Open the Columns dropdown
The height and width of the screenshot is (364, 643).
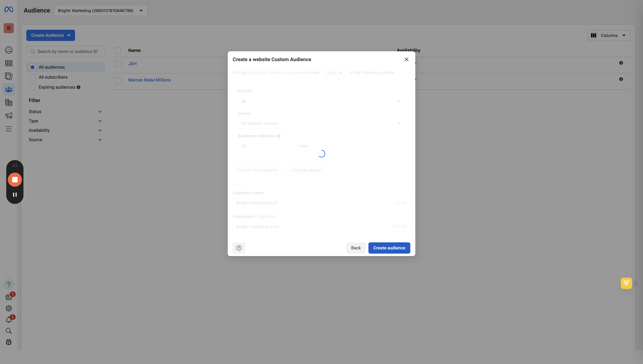[x=609, y=35]
